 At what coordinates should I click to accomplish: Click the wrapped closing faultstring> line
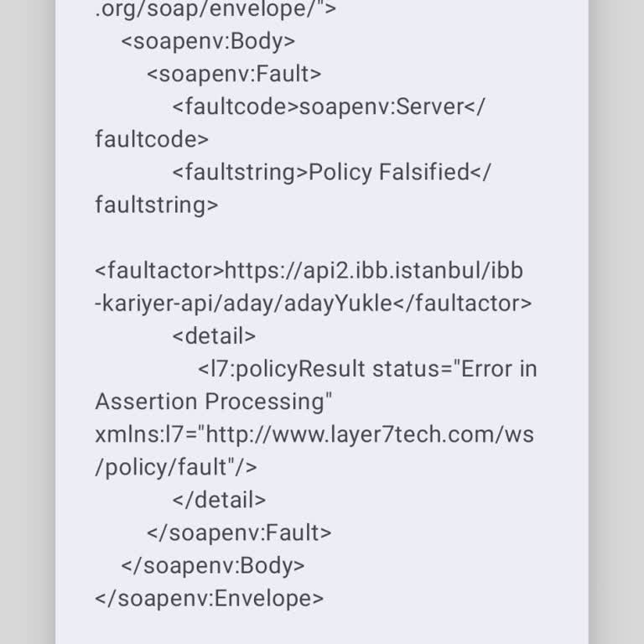coord(157,205)
